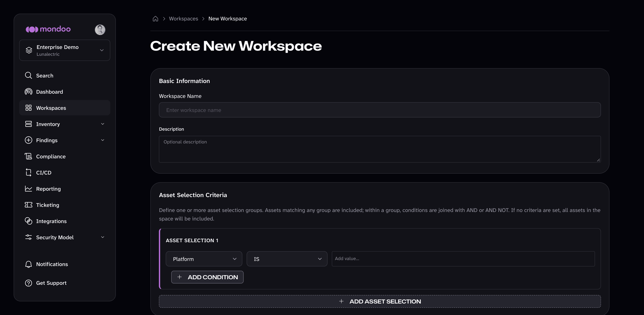Viewport: 644px width, 315px height.
Task: Click the Add value input field
Action: (x=463, y=259)
